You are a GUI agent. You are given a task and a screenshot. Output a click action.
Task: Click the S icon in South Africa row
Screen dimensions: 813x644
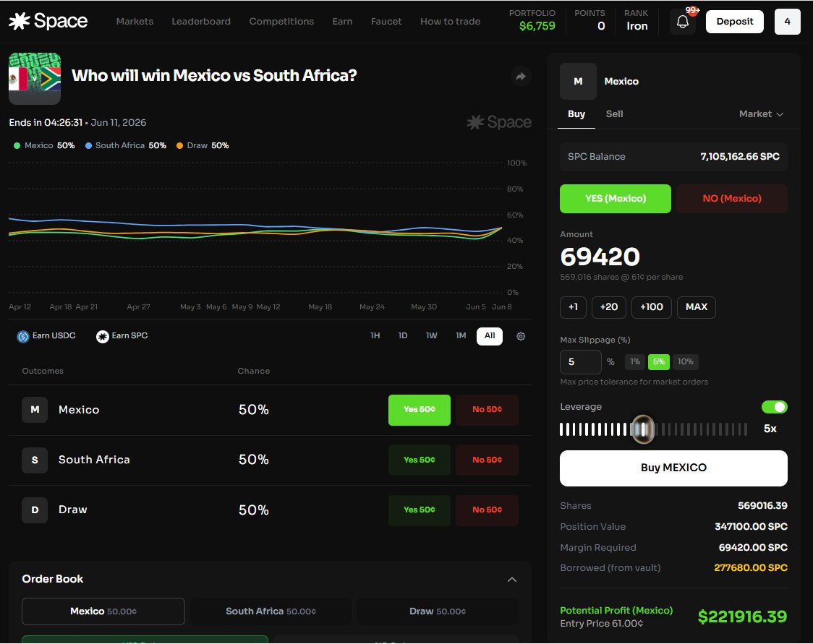pos(35,460)
